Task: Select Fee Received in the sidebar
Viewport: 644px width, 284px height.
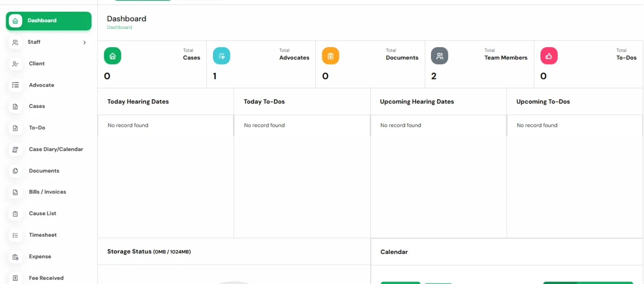Action: tap(49, 278)
